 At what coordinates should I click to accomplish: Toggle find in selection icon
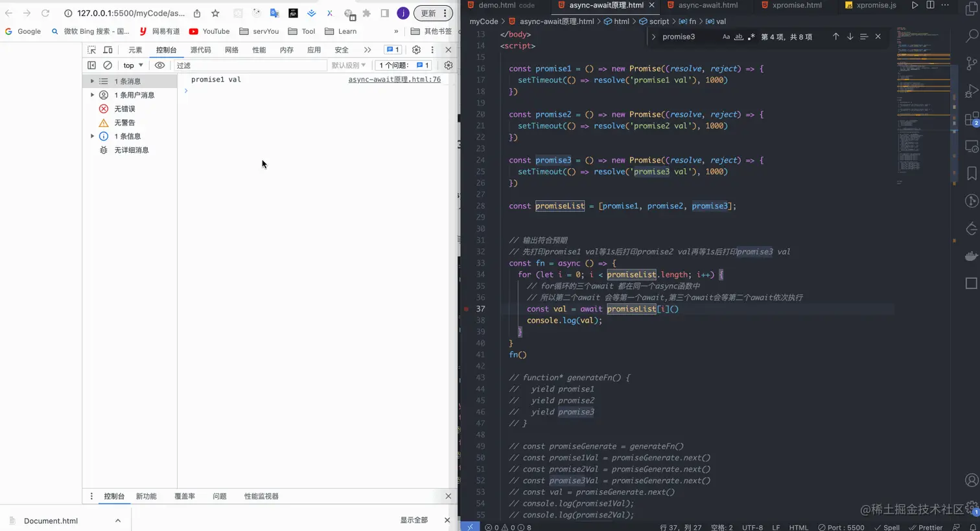(x=864, y=37)
